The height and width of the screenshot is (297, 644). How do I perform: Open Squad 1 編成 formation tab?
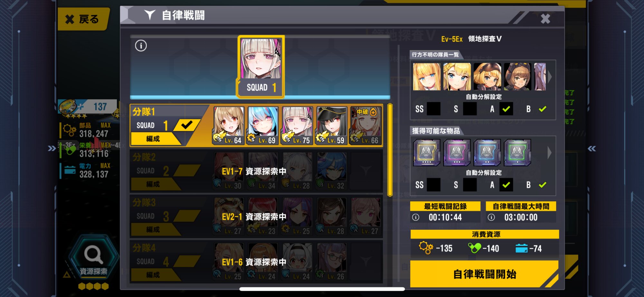point(153,139)
